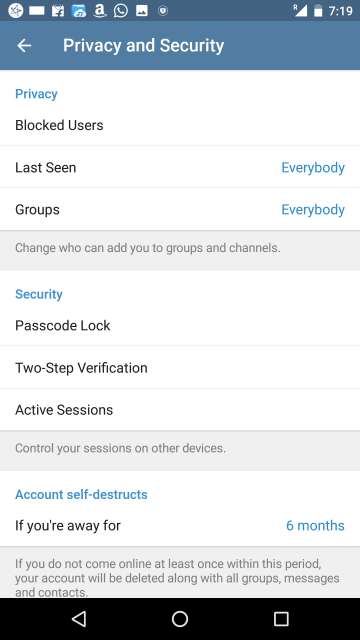
Task: Open Passcode Lock settings
Action: 180,325
